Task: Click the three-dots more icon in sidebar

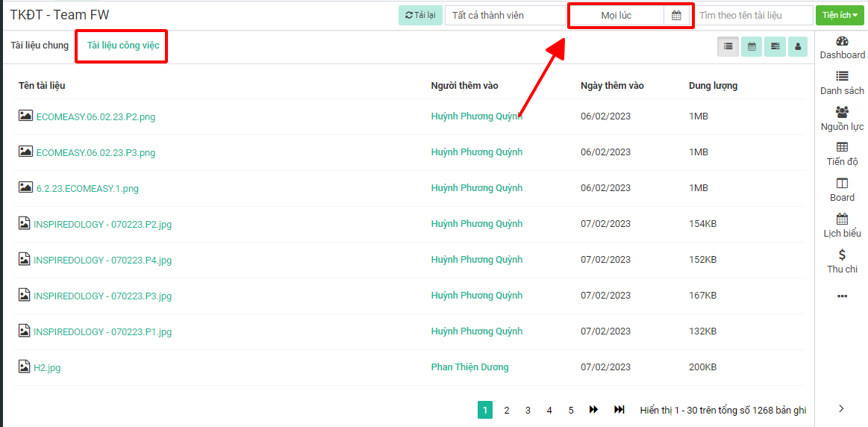Action: [x=842, y=296]
